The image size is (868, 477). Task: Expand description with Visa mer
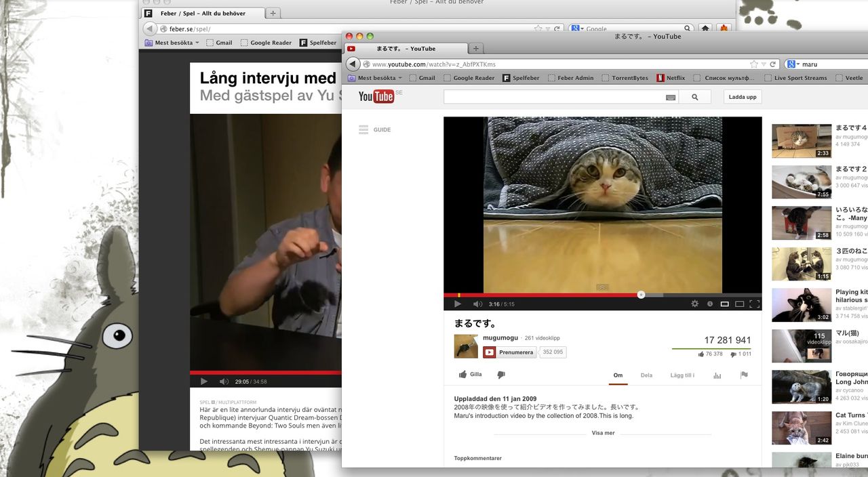603,433
